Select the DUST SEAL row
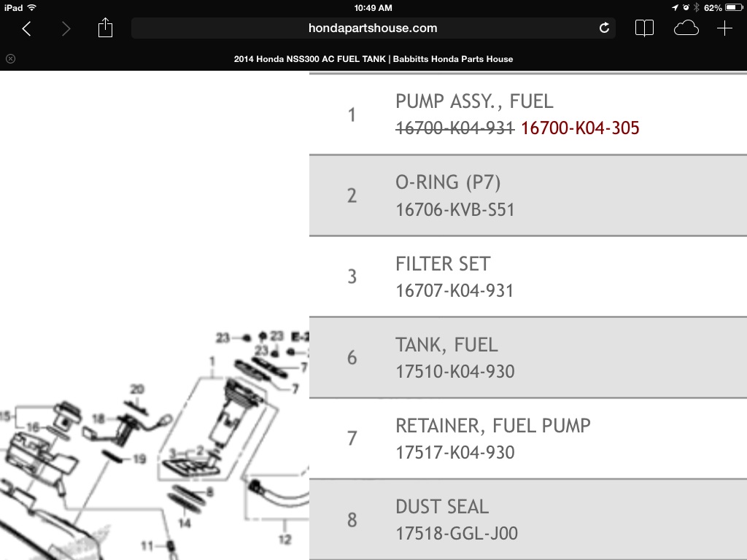 coord(528,519)
